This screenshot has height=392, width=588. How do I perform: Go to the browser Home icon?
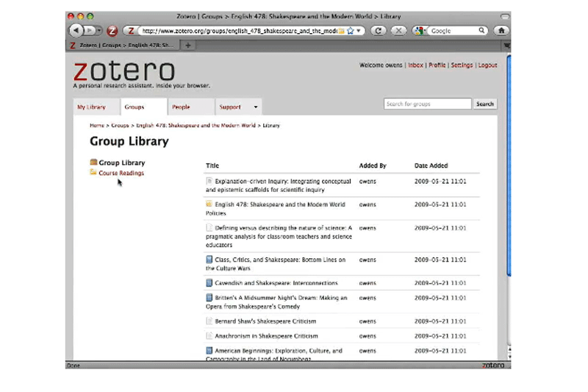tap(501, 30)
